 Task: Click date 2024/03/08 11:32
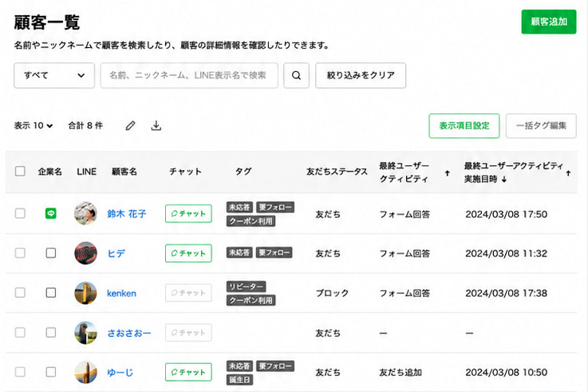point(507,254)
